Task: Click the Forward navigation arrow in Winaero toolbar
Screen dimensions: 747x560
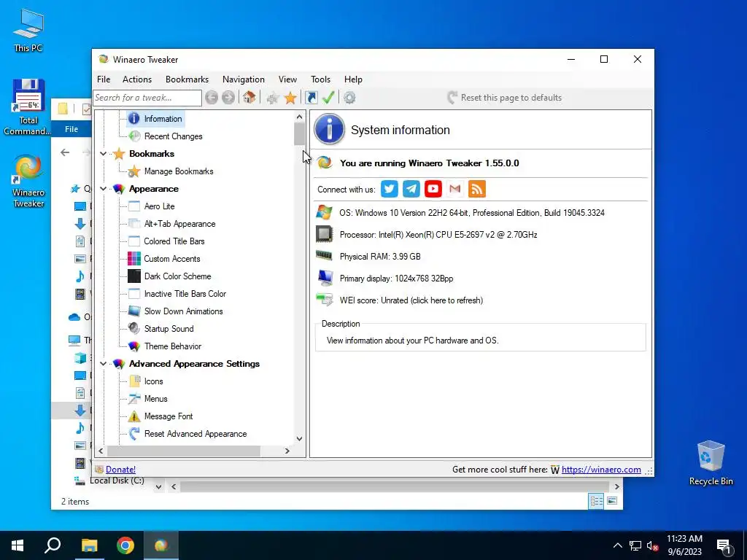Action: (228, 98)
